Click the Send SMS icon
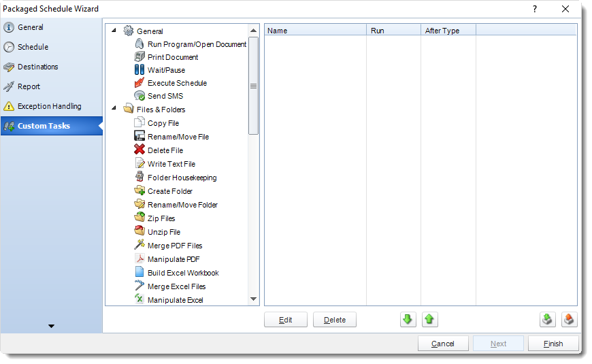 139,95
